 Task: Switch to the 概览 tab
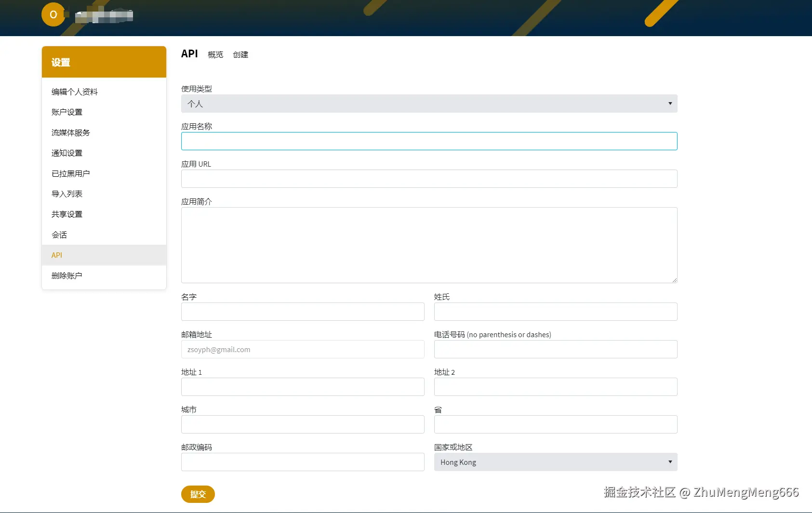click(x=215, y=54)
